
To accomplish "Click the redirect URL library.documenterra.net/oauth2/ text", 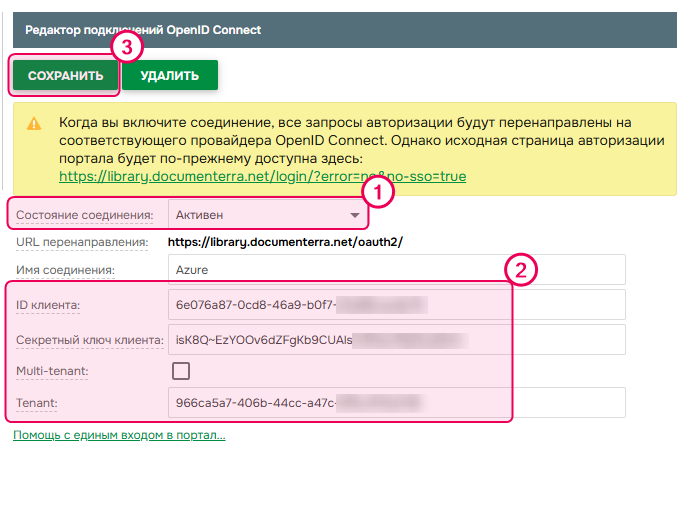I will pos(284,242).
